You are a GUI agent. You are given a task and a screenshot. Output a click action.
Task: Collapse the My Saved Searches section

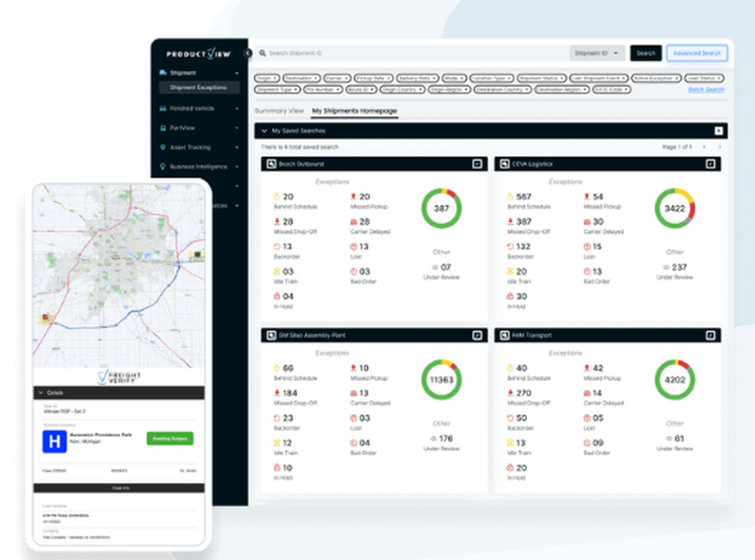pos(263,131)
